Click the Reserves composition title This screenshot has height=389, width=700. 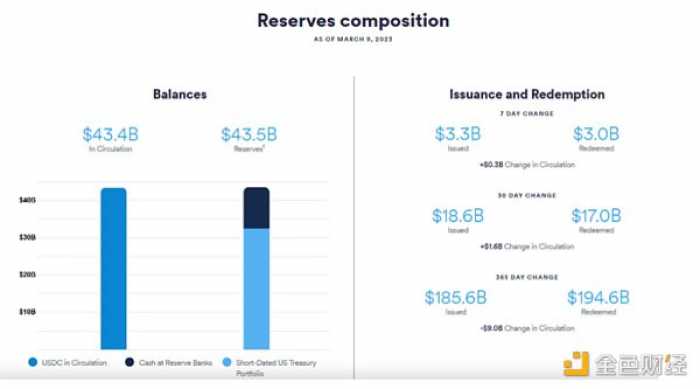click(x=353, y=21)
